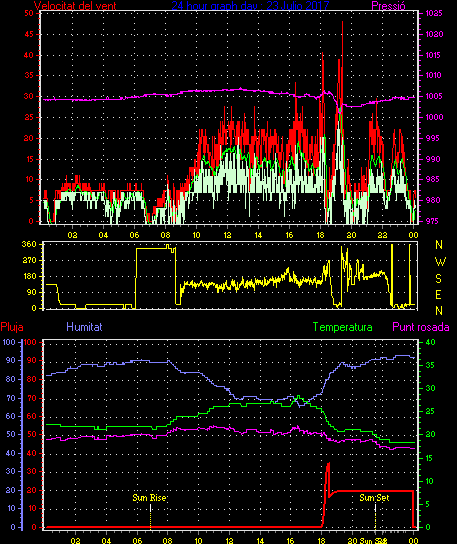Viewport: 457px width, 544px height.
Task: Select the 'Pressió' axis label
Action: point(388,6)
